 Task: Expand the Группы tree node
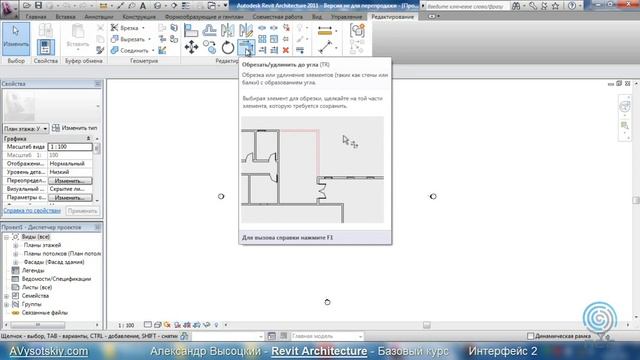pyautogui.click(x=7, y=304)
